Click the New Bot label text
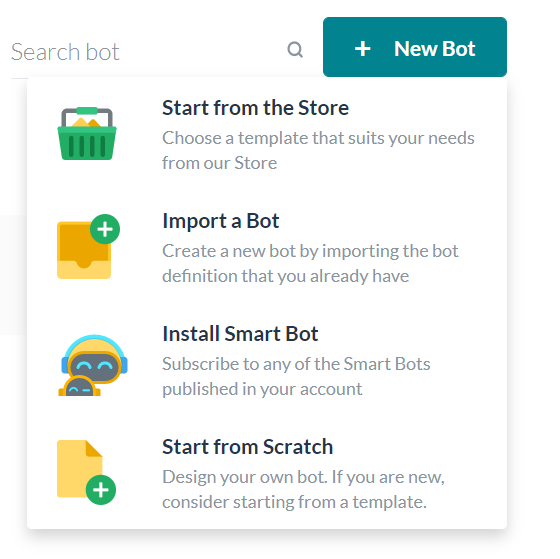 (435, 49)
